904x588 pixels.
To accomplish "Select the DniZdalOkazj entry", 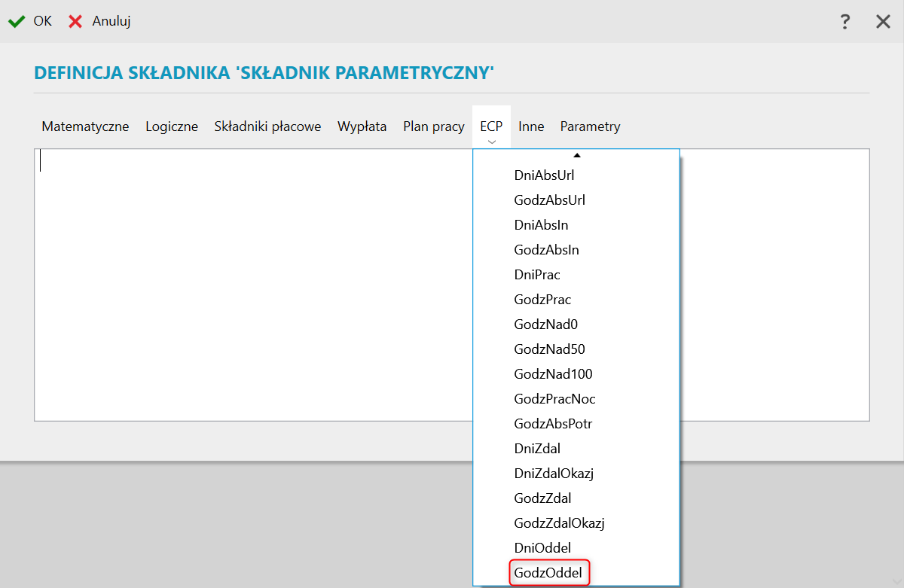I will click(554, 474).
